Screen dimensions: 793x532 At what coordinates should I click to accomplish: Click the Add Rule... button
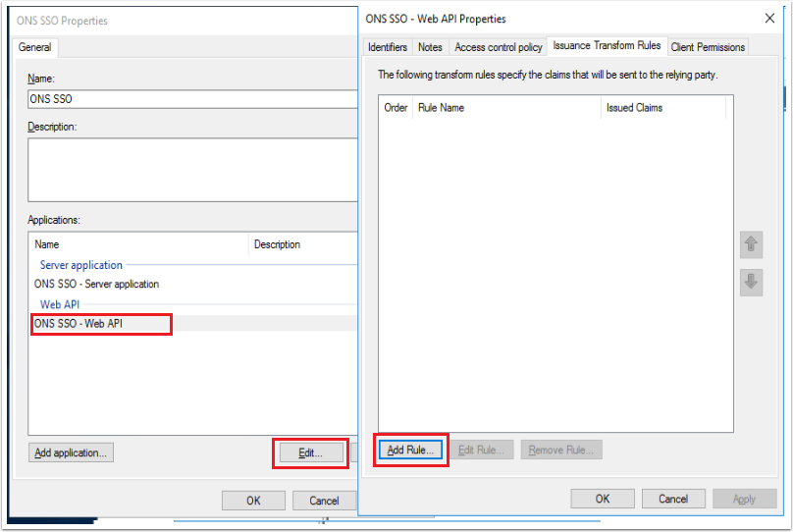pyautogui.click(x=410, y=450)
